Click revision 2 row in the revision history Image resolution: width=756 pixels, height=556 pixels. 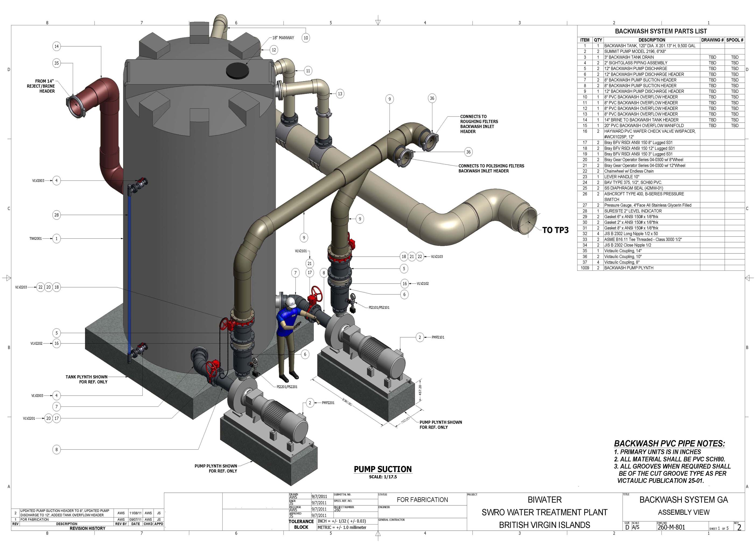pyautogui.click(x=87, y=513)
